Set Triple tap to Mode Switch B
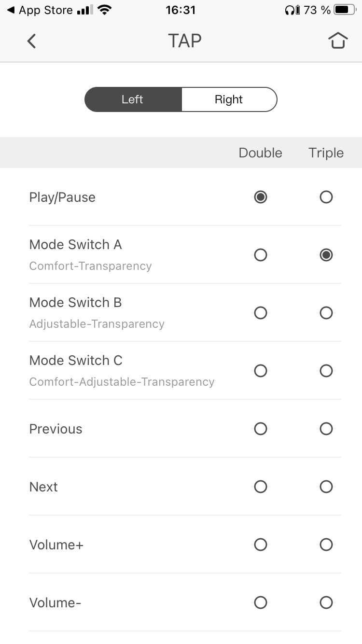This screenshot has height=644, width=362. (x=326, y=313)
